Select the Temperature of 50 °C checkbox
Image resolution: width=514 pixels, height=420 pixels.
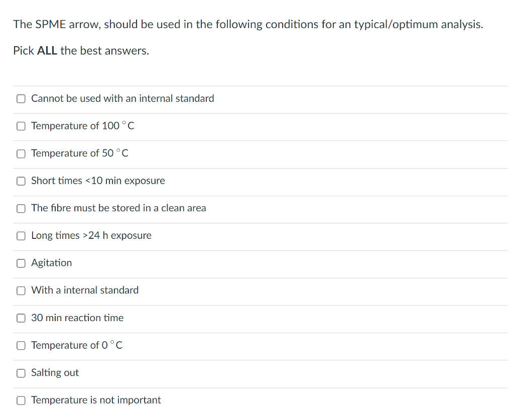(x=21, y=154)
